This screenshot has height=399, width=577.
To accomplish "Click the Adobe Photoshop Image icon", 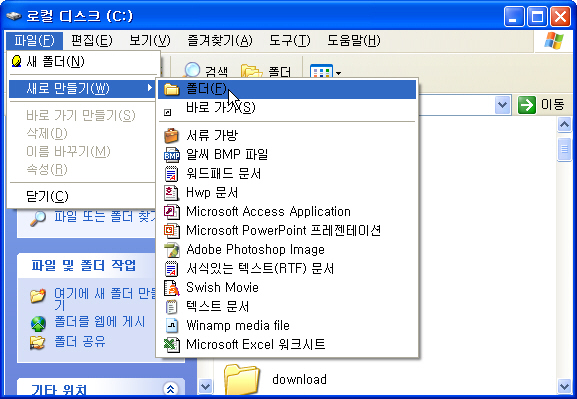I will click(x=171, y=250).
